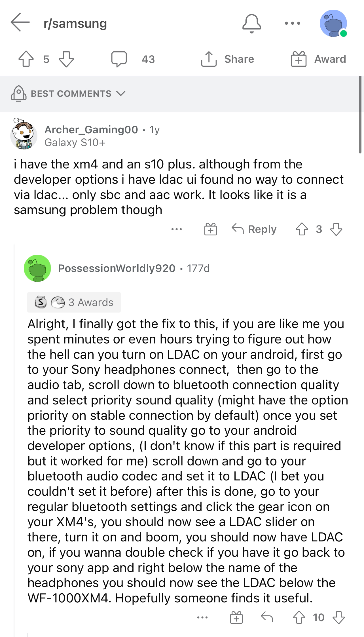Expand the Best Comments sort dropdown
The height and width of the screenshot is (637, 364).
click(x=68, y=94)
